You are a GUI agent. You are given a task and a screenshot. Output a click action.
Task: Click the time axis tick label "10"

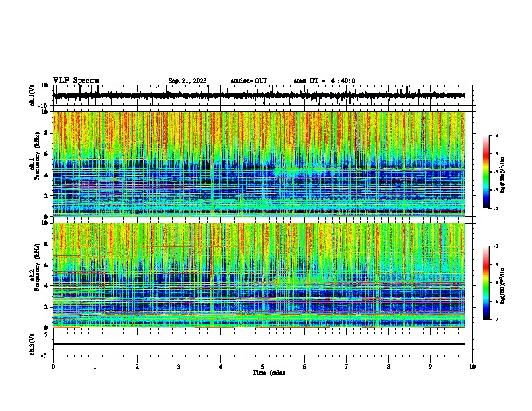coord(472,367)
